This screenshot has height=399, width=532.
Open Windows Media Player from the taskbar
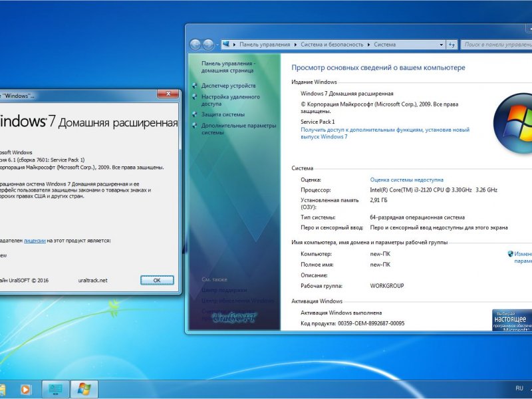(25, 389)
